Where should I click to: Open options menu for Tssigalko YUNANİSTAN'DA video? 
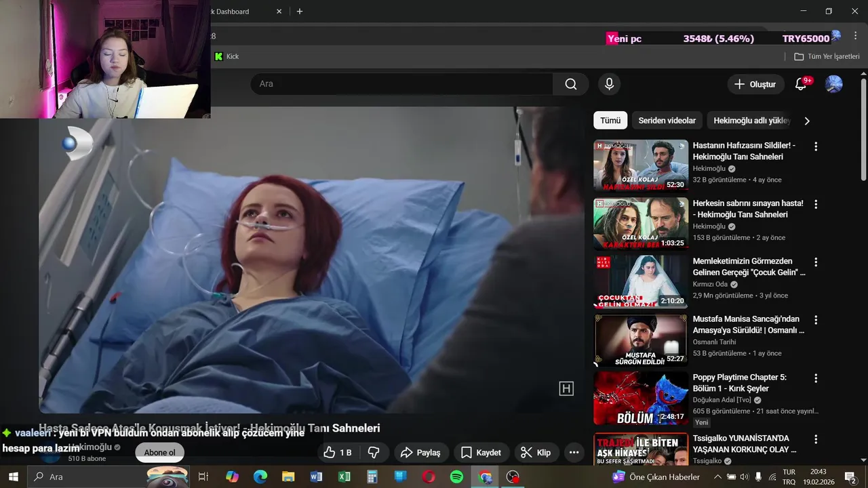coord(816,439)
